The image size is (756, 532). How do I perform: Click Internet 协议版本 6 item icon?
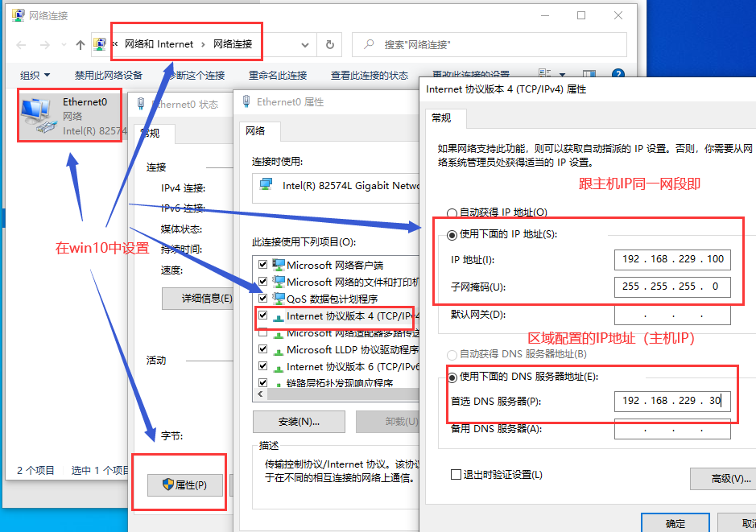pos(279,368)
